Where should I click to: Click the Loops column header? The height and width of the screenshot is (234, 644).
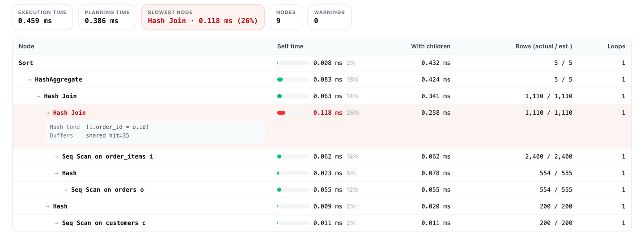tap(616, 46)
